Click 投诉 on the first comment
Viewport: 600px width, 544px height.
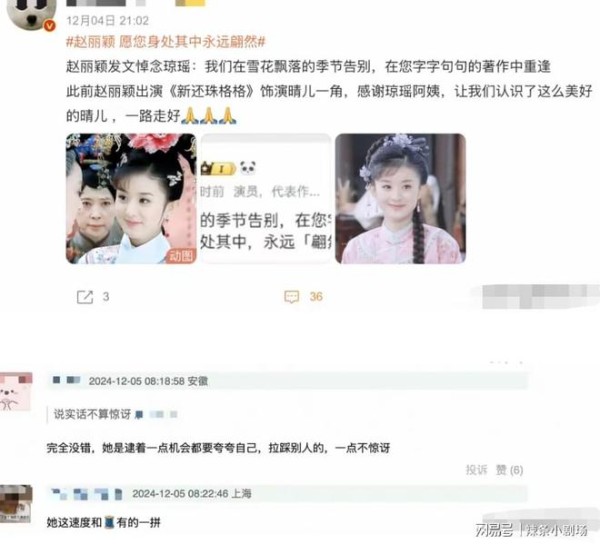click(476, 470)
